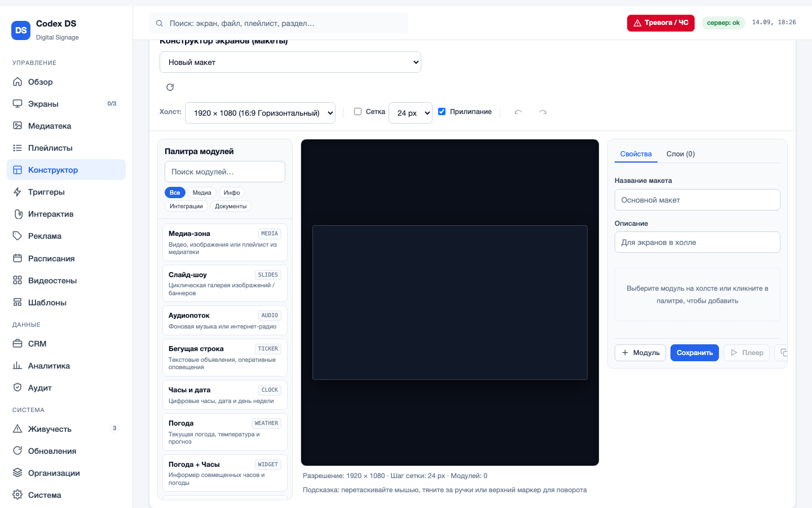
Task: Select the Все module filter
Action: [175, 192]
